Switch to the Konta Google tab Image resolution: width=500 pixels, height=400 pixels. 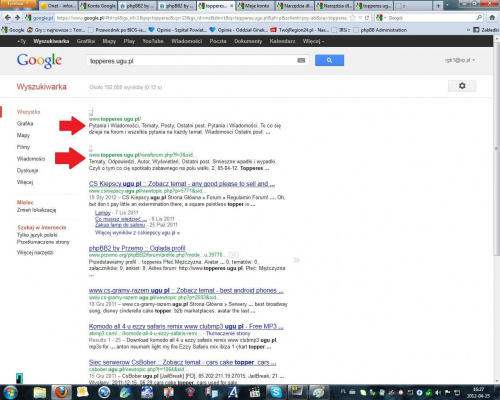(x=98, y=6)
